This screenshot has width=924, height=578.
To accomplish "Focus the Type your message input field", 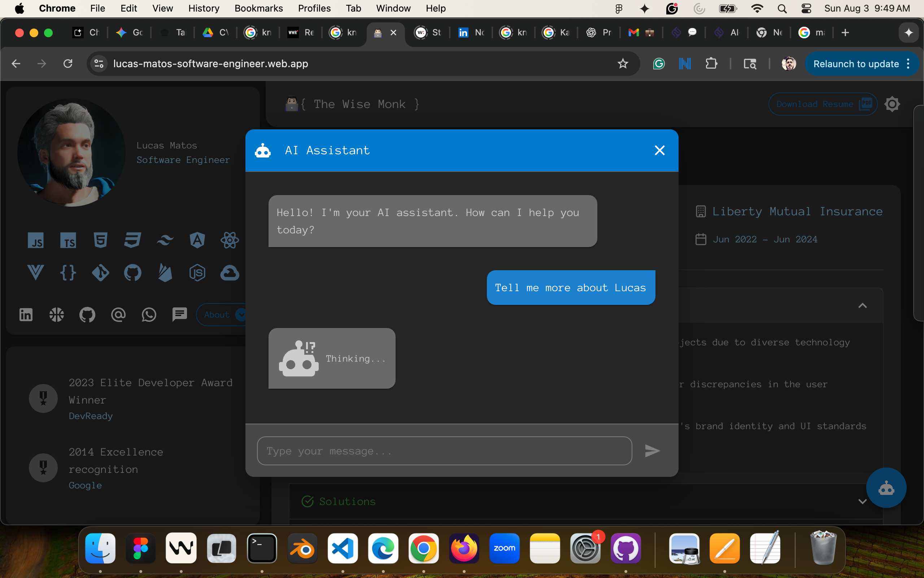I will coord(444,451).
